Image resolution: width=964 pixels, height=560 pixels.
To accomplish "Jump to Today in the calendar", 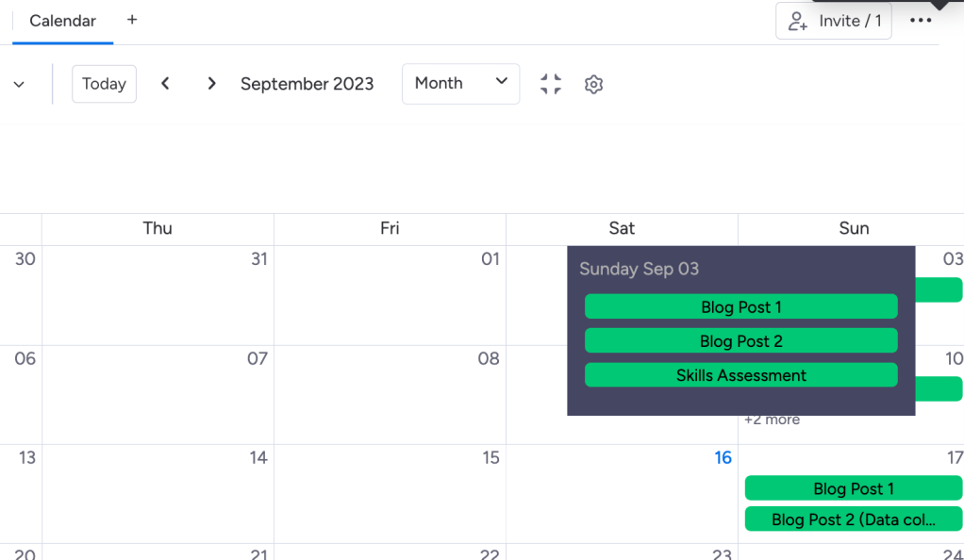I will (x=104, y=84).
